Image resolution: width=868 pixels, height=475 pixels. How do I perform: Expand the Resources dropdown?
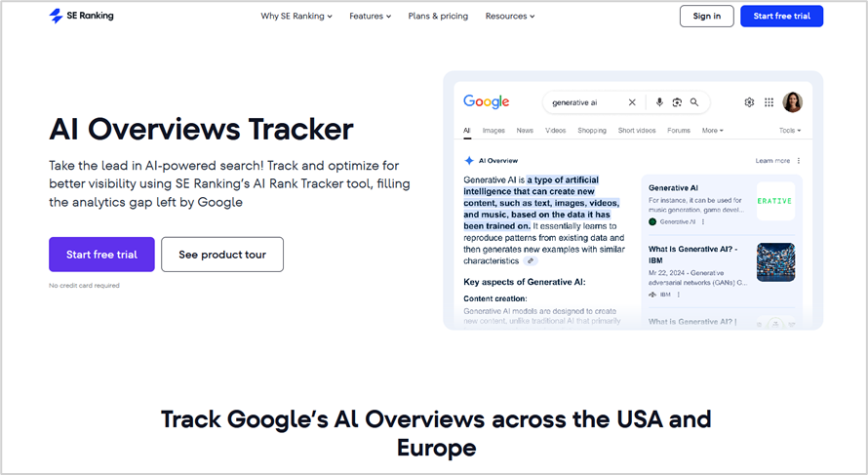[510, 16]
